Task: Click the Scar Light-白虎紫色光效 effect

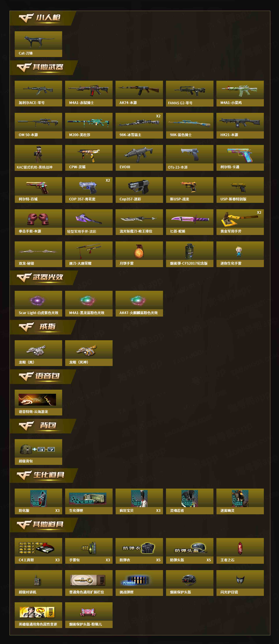Action: pyautogui.click(x=38, y=303)
